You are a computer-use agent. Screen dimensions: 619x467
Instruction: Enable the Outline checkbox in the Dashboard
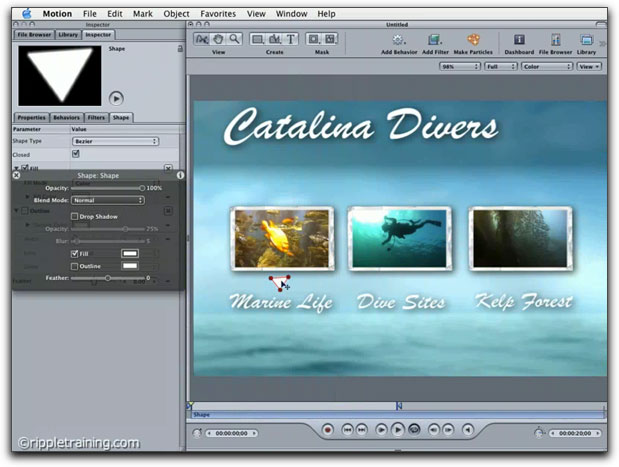75,266
